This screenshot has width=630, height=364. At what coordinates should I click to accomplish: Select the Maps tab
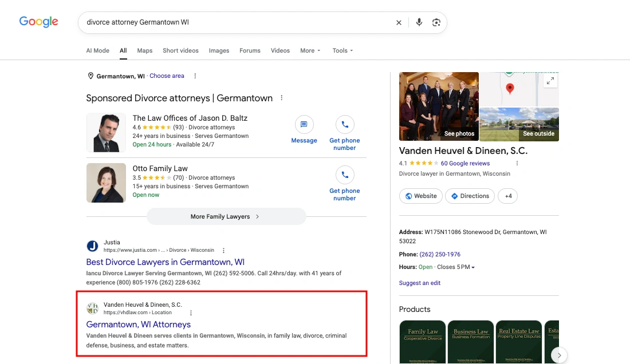point(145,50)
